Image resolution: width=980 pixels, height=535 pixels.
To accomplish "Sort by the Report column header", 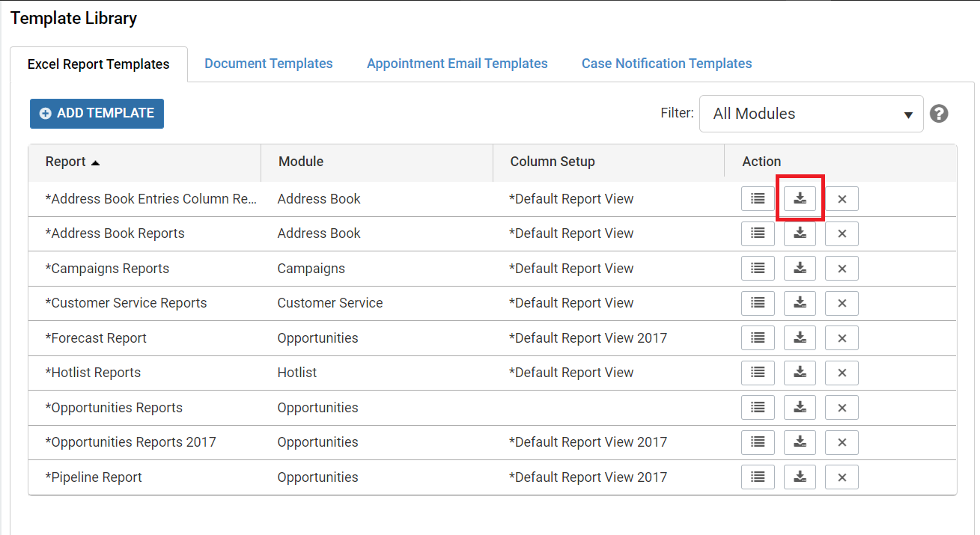I will 66,162.
